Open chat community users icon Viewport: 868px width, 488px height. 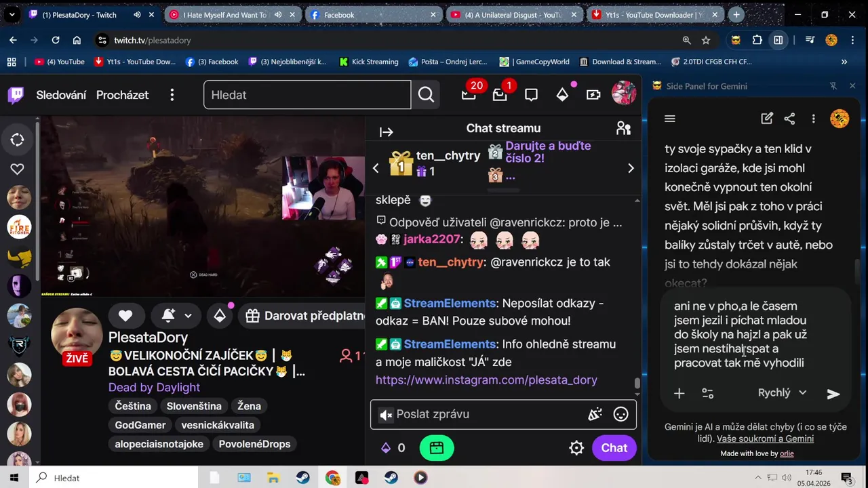pyautogui.click(x=623, y=128)
